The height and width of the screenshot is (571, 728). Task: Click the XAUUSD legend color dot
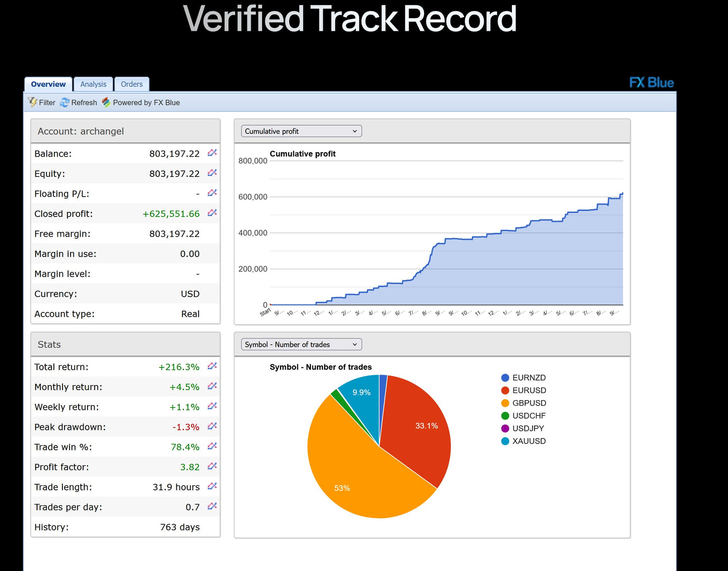pyautogui.click(x=505, y=441)
